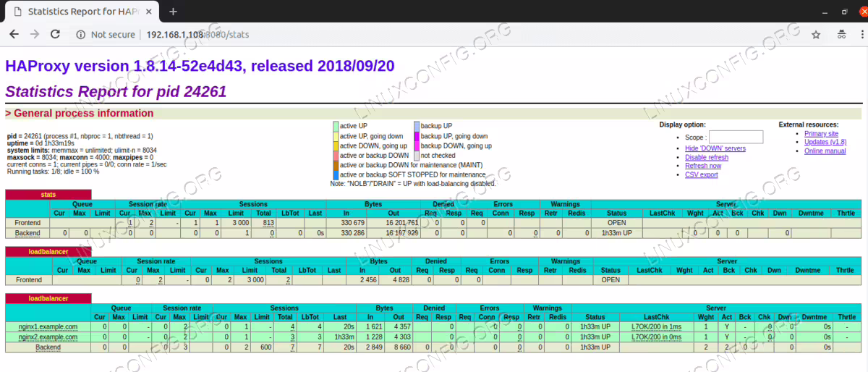
Task: Open the Primary site link
Action: (821, 134)
